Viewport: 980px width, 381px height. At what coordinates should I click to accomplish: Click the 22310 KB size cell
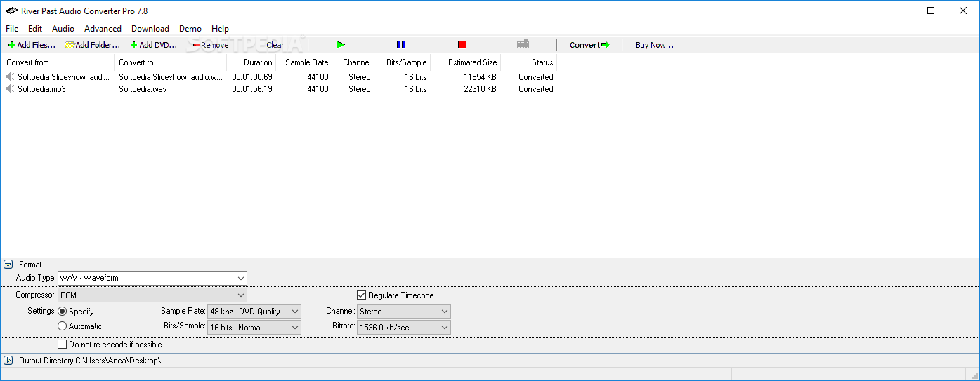tap(480, 89)
